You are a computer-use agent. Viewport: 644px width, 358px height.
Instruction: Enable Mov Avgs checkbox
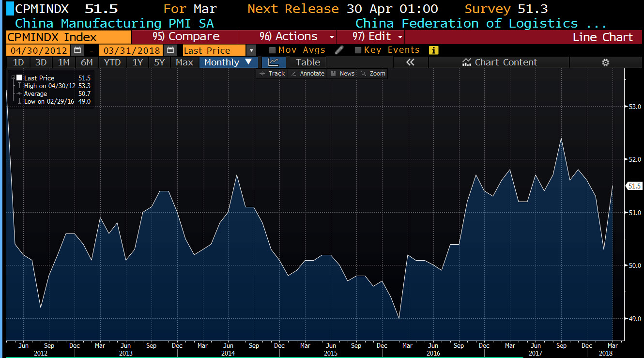coord(272,50)
